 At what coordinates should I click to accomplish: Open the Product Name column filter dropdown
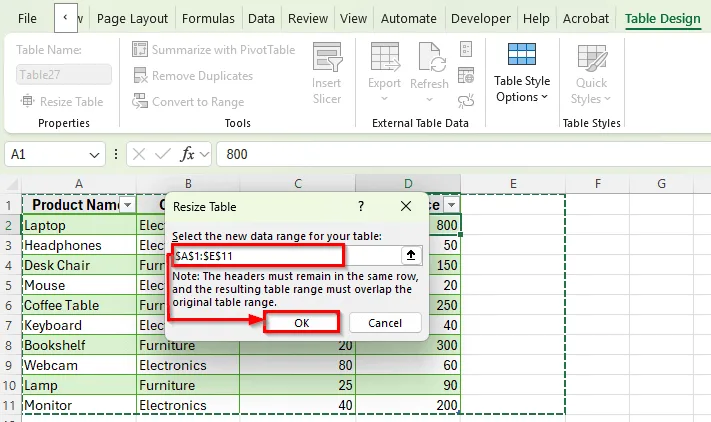coord(128,205)
